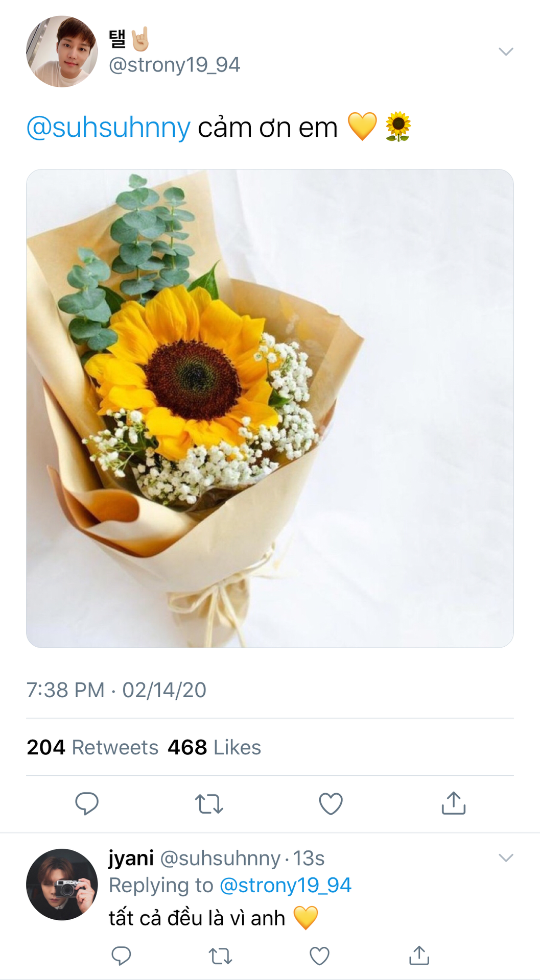This screenshot has height=980, width=540.
Task: Open jyani's profile avatar
Action: [62, 885]
